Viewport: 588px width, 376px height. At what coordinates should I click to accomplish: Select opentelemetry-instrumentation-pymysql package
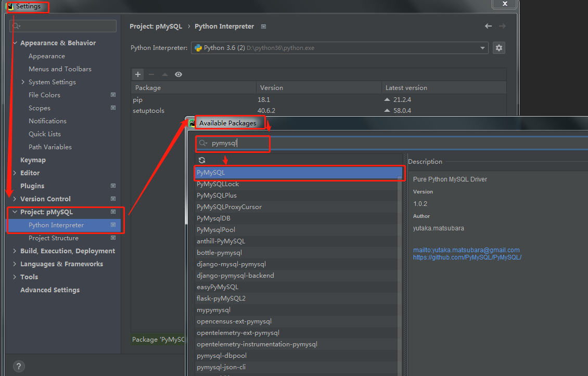(x=296, y=344)
